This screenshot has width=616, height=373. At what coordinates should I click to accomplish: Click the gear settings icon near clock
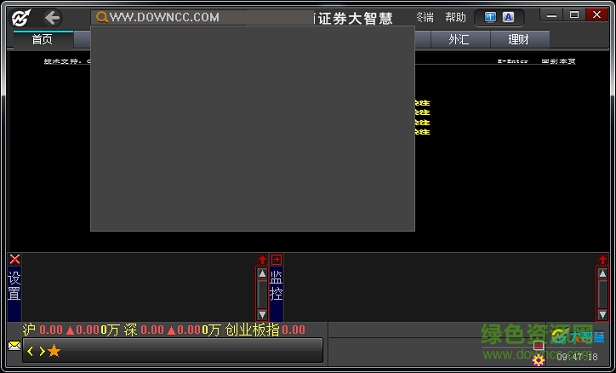click(539, 360)
